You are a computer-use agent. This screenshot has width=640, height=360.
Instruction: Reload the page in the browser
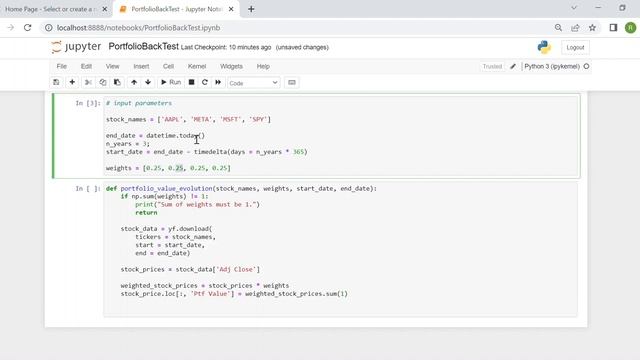(27, 28)
